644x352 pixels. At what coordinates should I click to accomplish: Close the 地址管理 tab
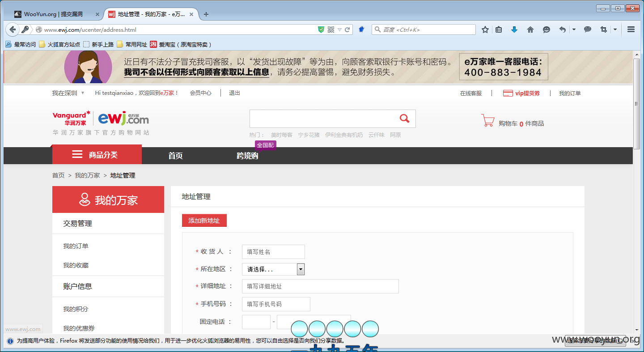pyautogui.click(x=191, y=14)
